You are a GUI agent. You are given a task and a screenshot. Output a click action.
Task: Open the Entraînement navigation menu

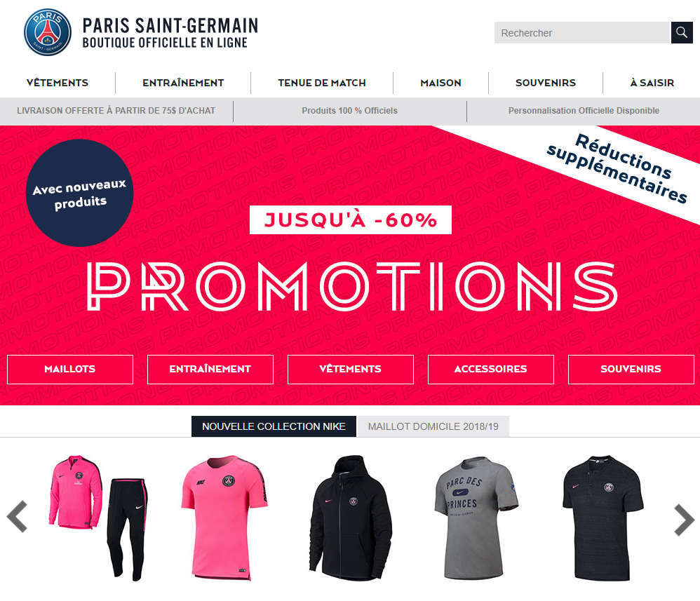click(x=183, y=83)
